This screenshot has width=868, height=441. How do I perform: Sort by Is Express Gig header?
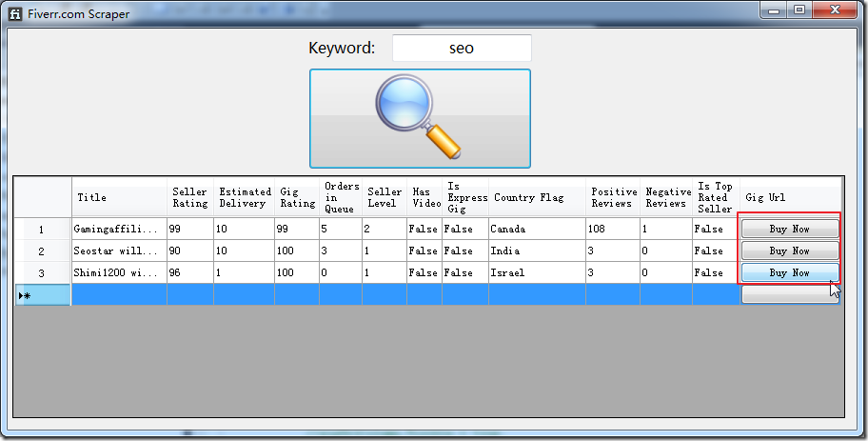465,197
